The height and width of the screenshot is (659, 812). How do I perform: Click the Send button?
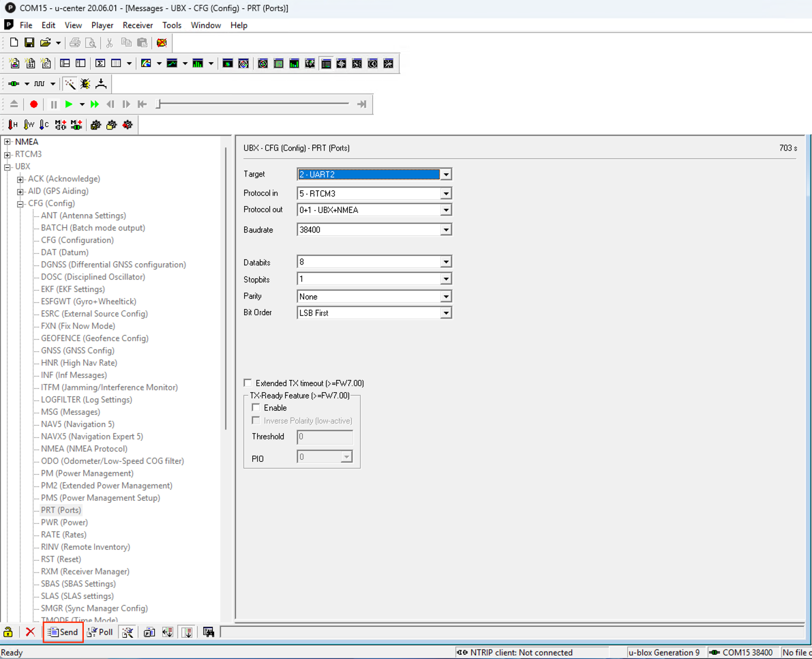[x=63, y=632]
